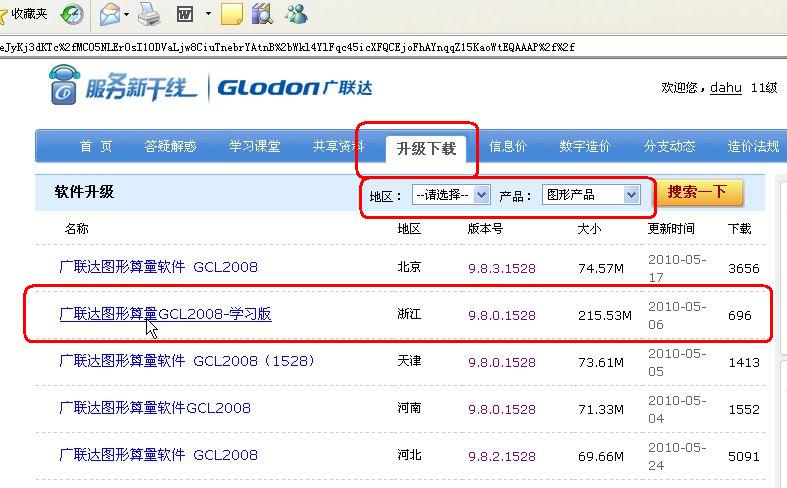Open the Favorites star icon
This screenshot has height=488, width=787.
[3, 16]
